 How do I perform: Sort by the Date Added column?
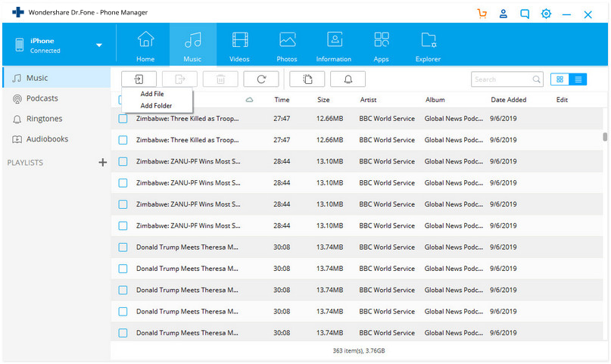pos(508,100)
